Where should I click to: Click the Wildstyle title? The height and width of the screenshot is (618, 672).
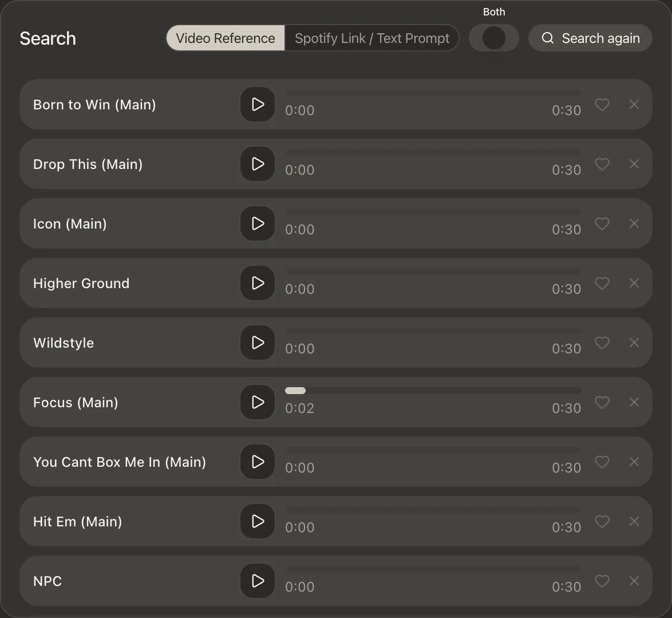tap(64, 343)
